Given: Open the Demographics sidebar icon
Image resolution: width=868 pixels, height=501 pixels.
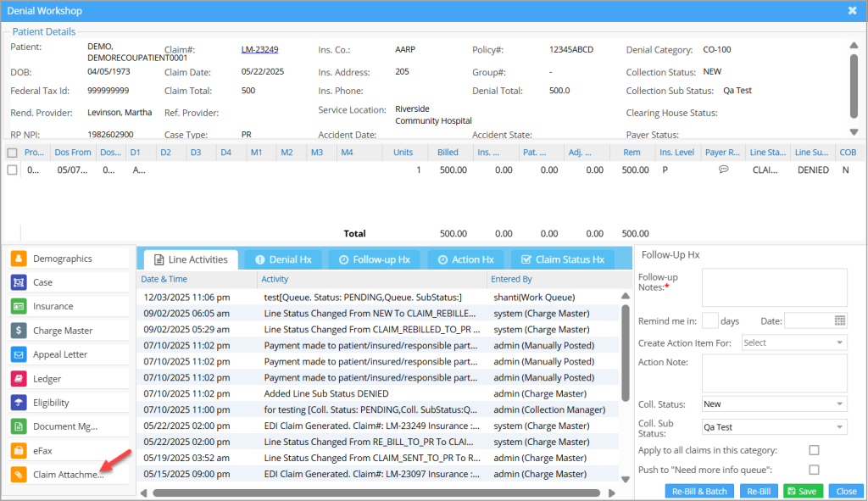Looking at the screenshot, I should (x=19, y=259).
